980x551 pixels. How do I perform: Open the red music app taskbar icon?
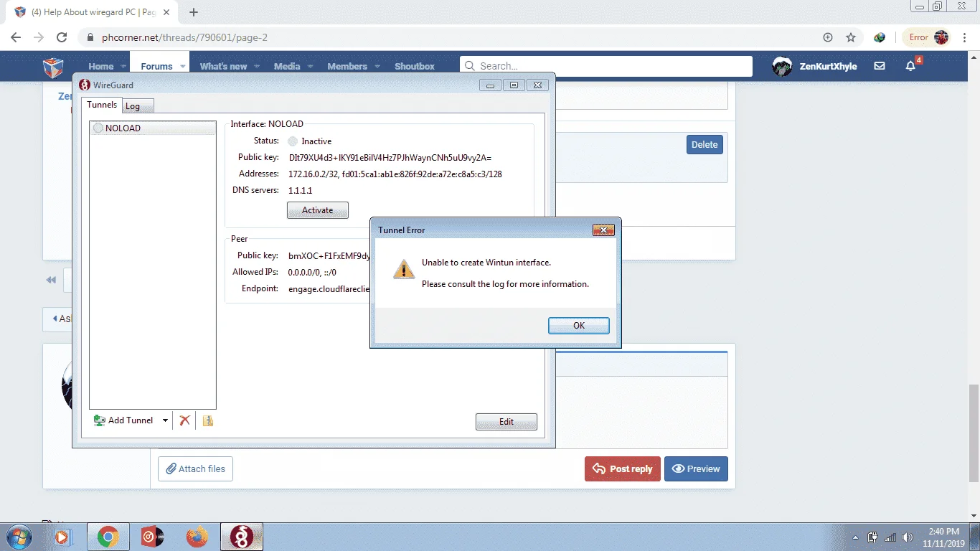point(152,537)
